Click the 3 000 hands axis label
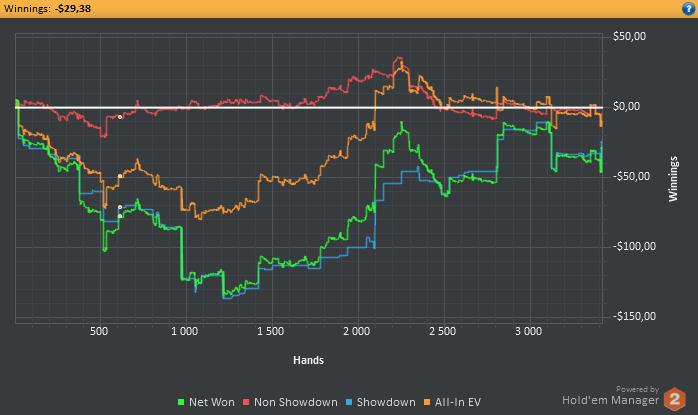The width and height of the screenshot is (698, 415). coord(528,332)
